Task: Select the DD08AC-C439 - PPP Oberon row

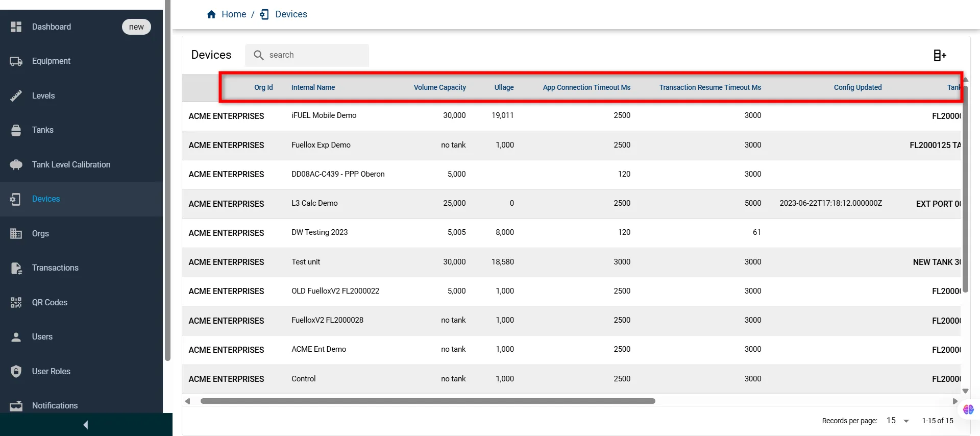Action: 571,175
